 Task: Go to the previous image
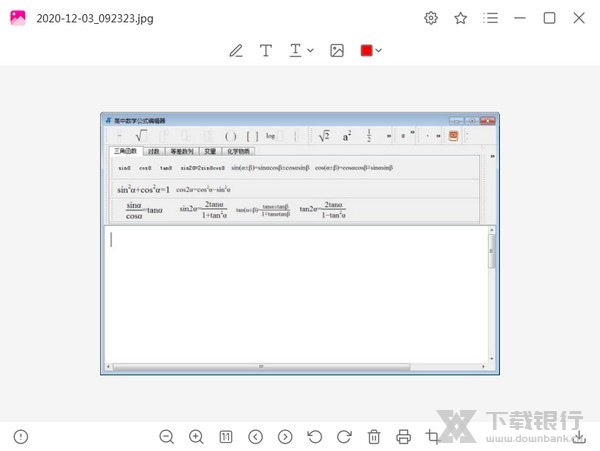point(255,437)
